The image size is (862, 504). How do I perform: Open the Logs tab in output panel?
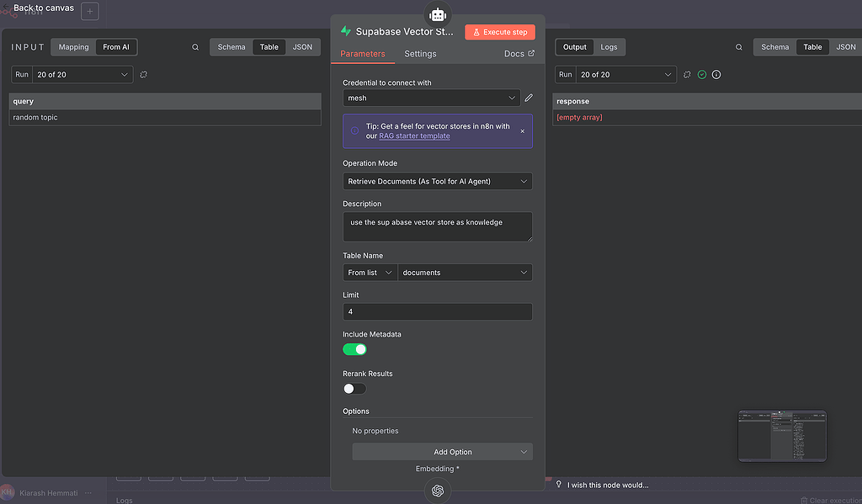pos(609,47)
